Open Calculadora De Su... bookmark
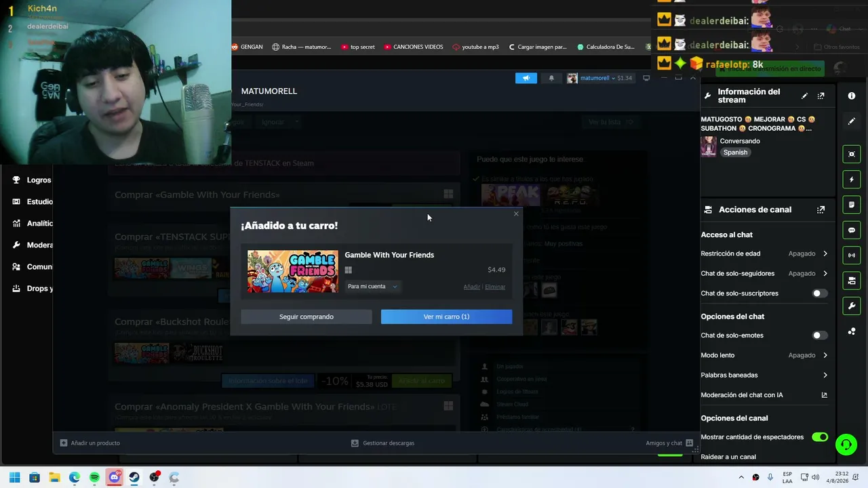 click(606, 47)
